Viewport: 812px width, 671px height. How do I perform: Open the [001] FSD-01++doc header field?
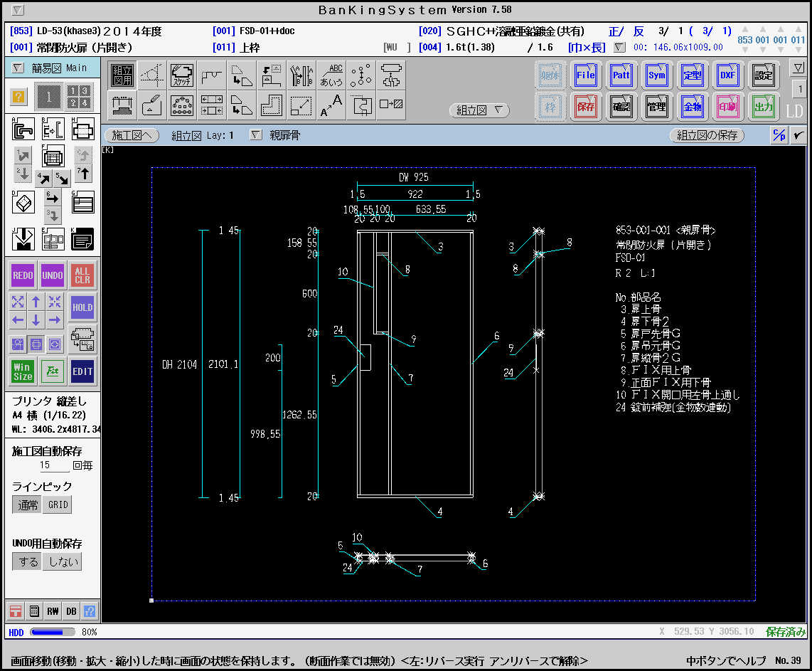(x=254, y=31)
